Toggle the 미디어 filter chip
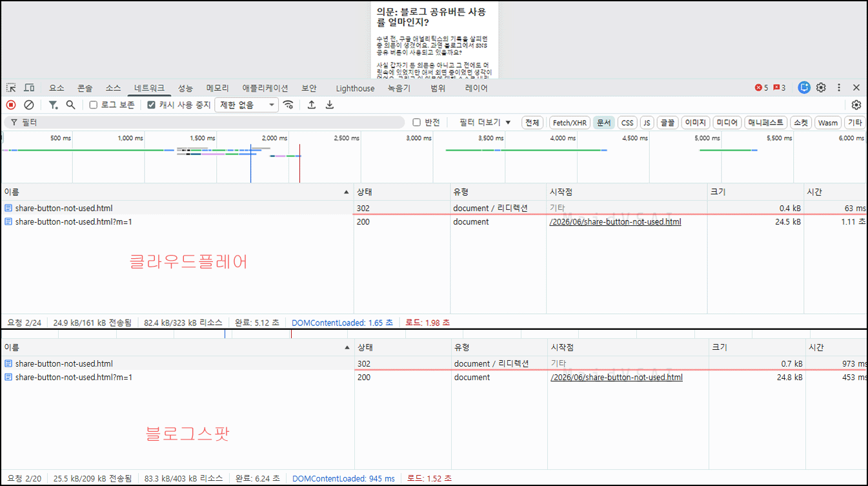The image size is (868, 486). click(727, 123)
